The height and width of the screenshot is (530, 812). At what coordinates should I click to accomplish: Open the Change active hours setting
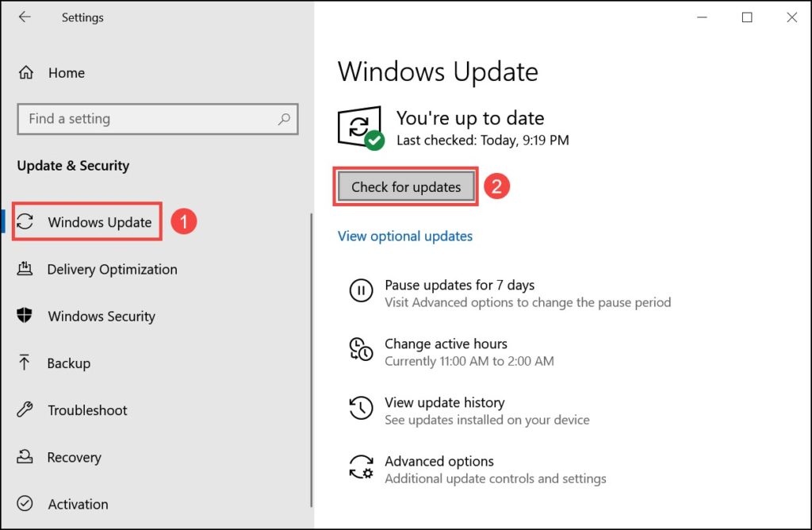click(446, 344)
